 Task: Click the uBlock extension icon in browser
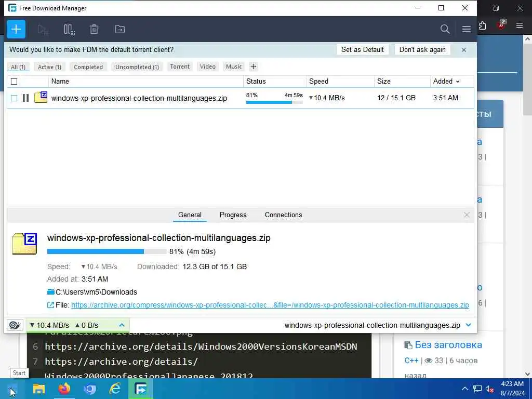pos(501,25)
